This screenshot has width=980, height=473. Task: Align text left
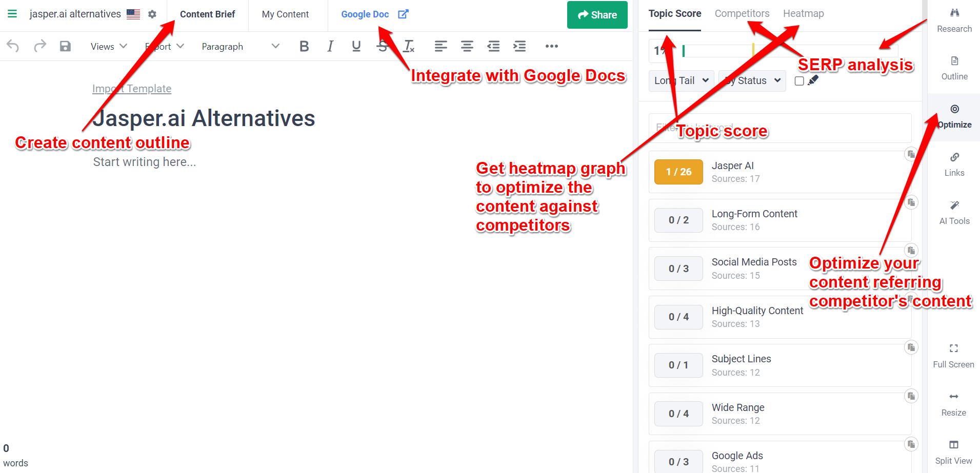[441, 46]
